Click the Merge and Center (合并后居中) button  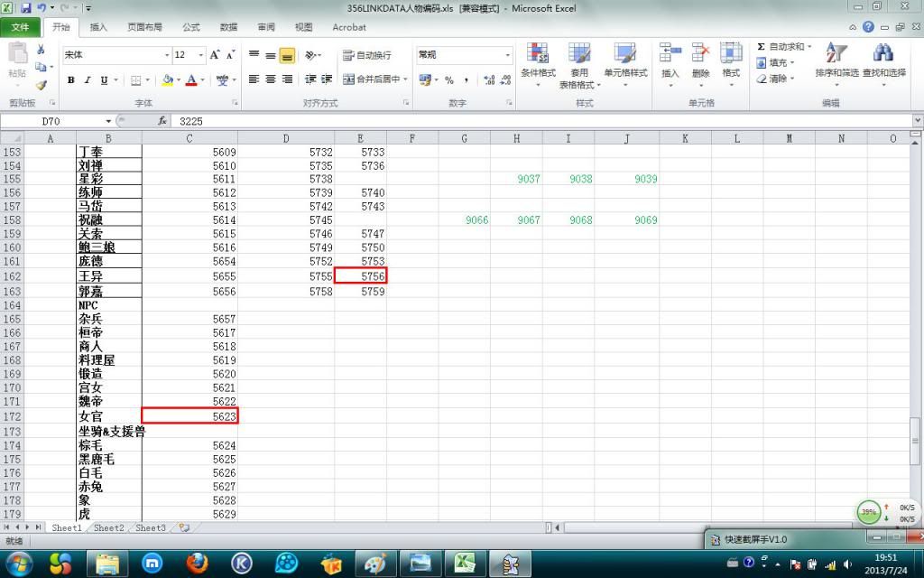click(x=375, y=79)
